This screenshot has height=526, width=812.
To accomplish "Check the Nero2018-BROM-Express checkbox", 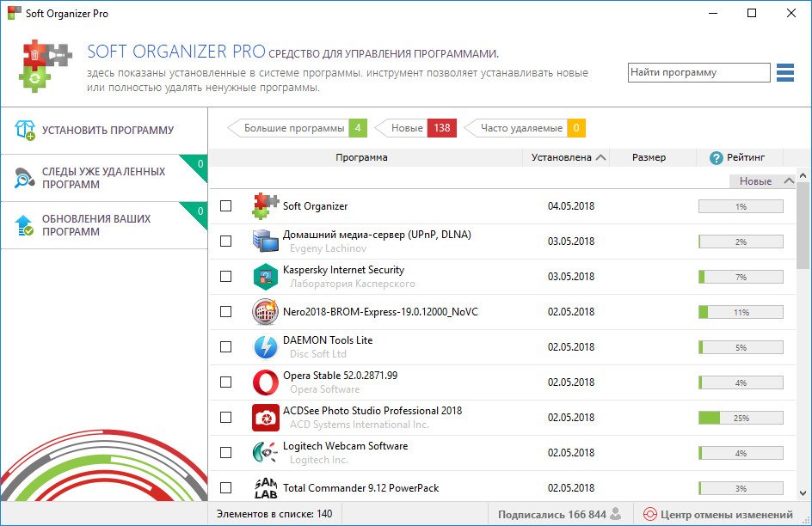I will coord(225,311).
